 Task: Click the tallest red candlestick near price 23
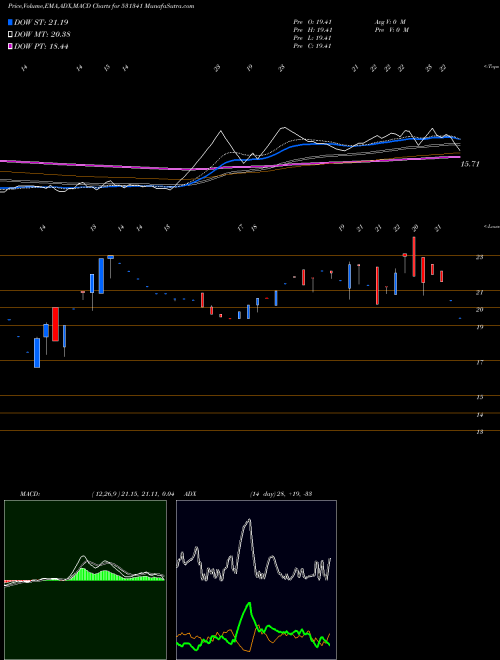click(414, 256)
